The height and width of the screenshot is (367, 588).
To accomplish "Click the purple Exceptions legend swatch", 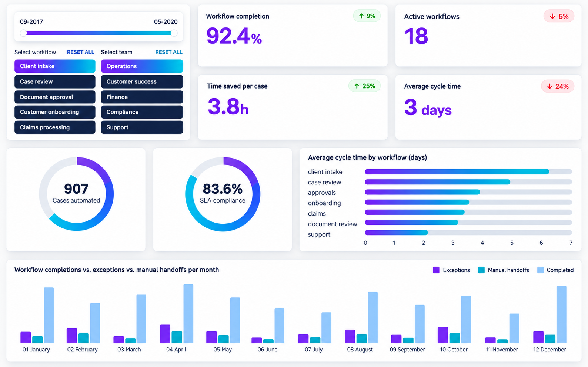I will coord(436,270).
